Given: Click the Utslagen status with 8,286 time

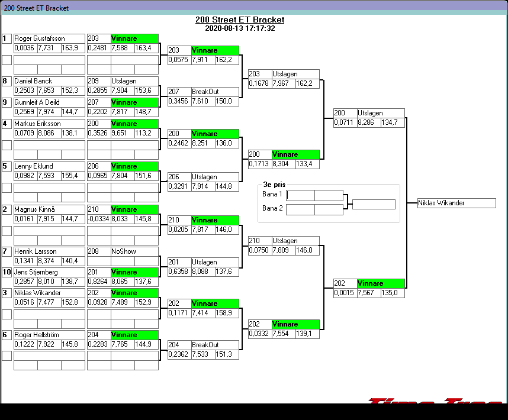Looking at the screenshot, I should 380,113.
